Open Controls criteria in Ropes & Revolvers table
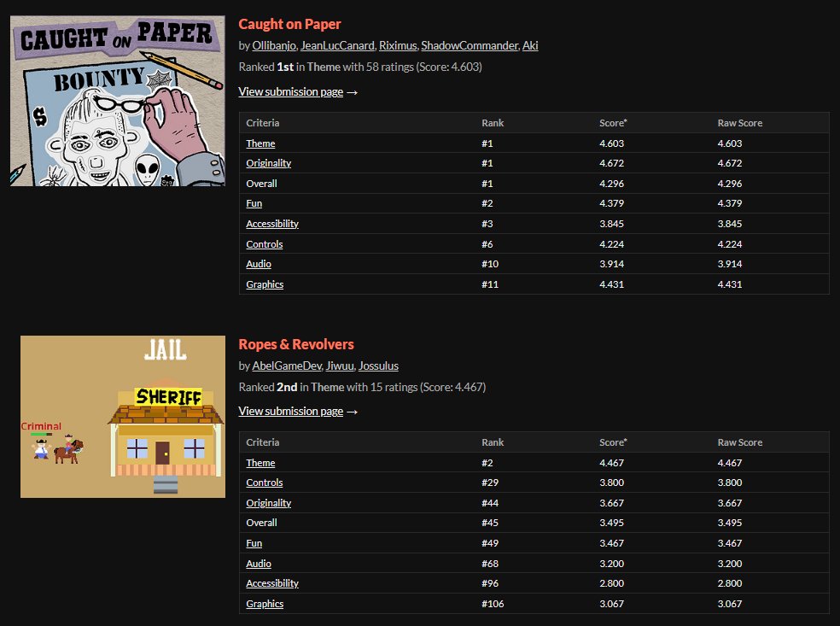The width and height of the screenshot is (840, 626). 264,483
